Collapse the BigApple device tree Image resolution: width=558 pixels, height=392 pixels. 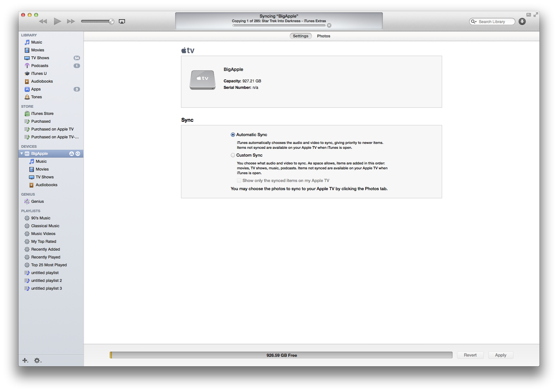22,154
